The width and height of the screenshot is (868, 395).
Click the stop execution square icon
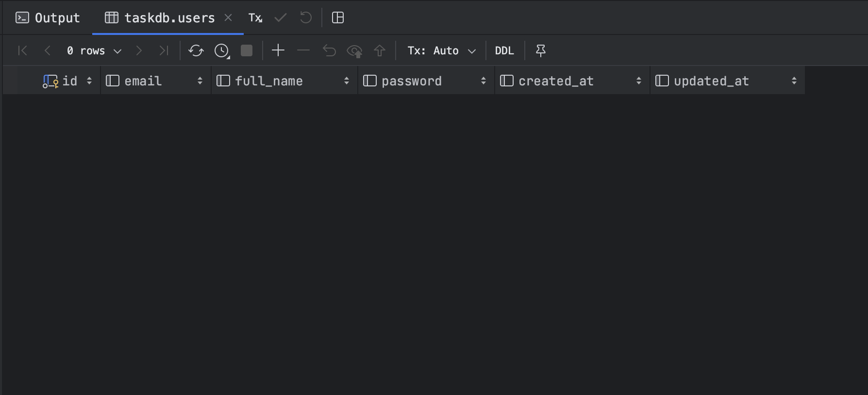pos(247,50)
